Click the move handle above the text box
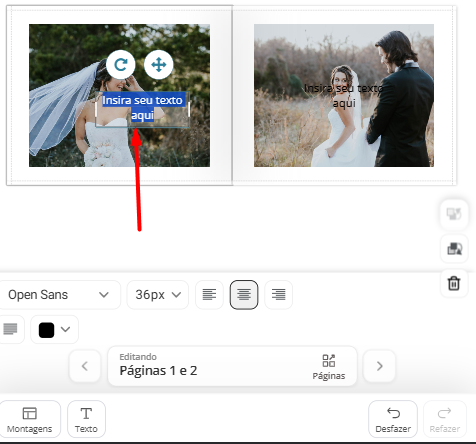 (x=159, y=64)
